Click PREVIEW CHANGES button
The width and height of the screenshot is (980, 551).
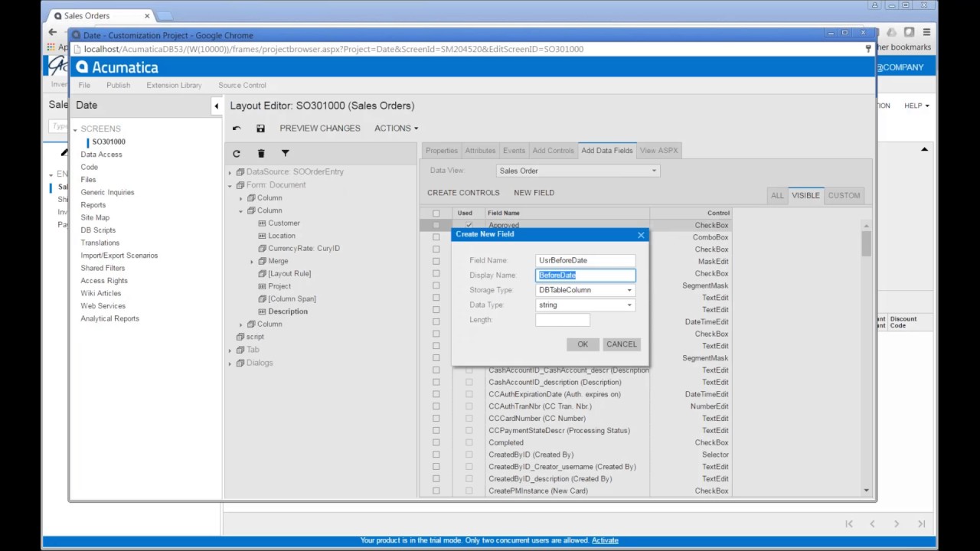click(x=320, y=129)
